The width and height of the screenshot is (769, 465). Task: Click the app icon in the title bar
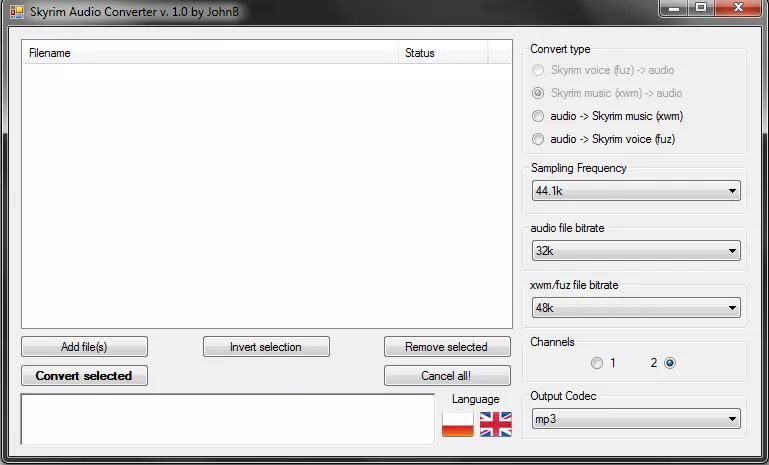(16, 12)
